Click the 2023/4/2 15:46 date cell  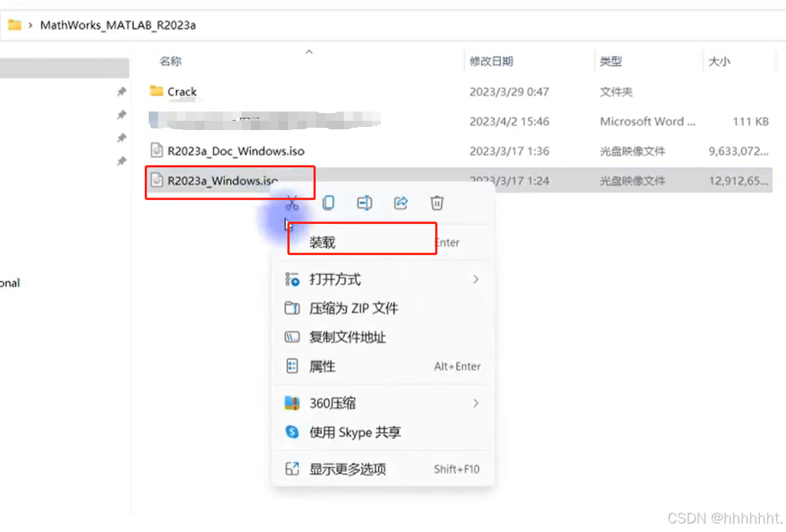tap(510, 122)
